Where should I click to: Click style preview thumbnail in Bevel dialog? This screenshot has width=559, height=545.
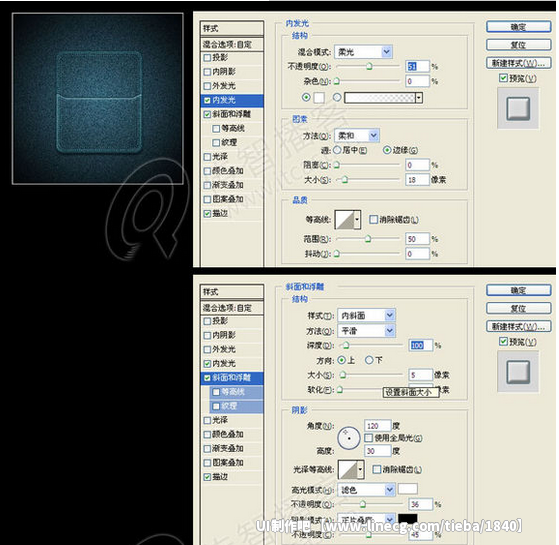(x=518, y=371)
